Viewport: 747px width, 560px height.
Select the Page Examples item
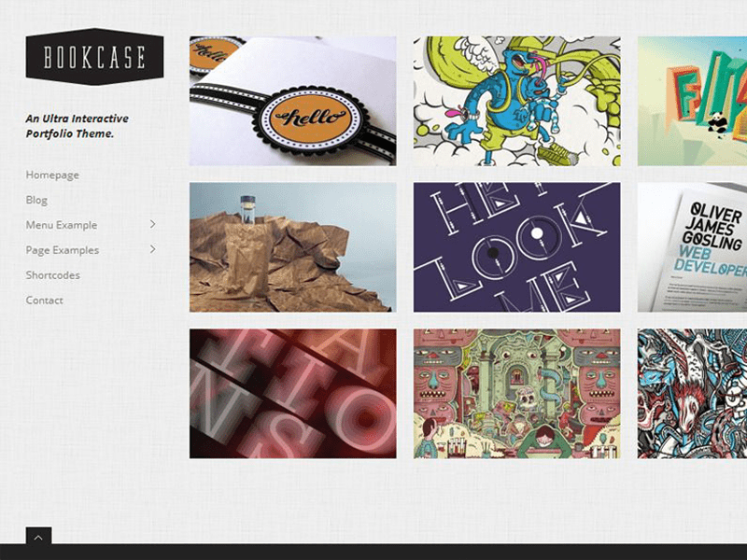tap(63, 250)
